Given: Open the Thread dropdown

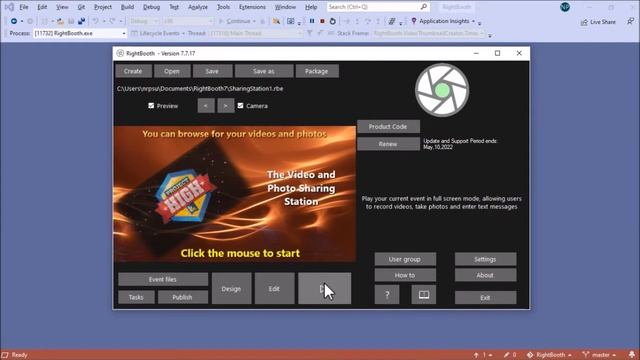Looking at the screenshot, I should tap(256, 33).
